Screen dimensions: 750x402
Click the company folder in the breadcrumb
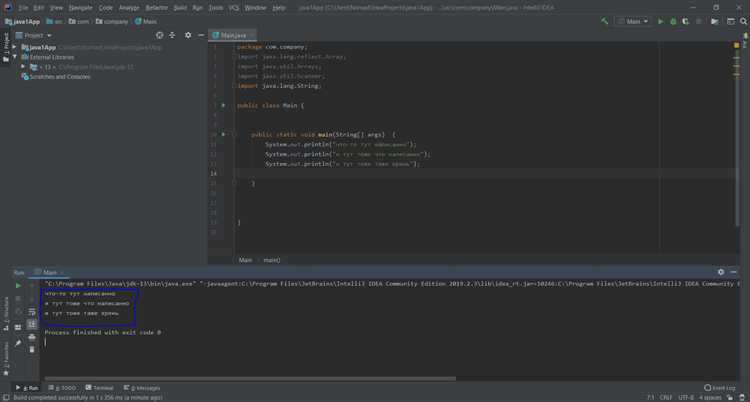(112, 22)
